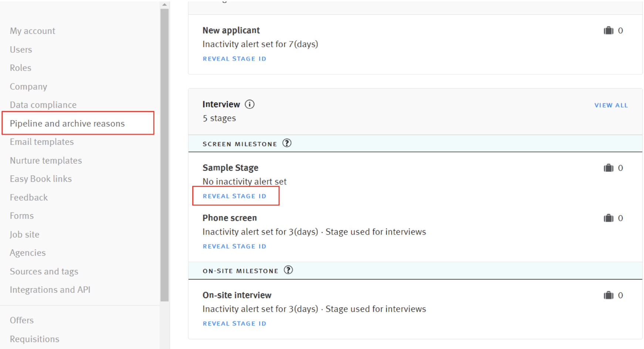Reveal the stage ID for Sample Stage
This screenshot has height=349, width=644.
[234, 196]
